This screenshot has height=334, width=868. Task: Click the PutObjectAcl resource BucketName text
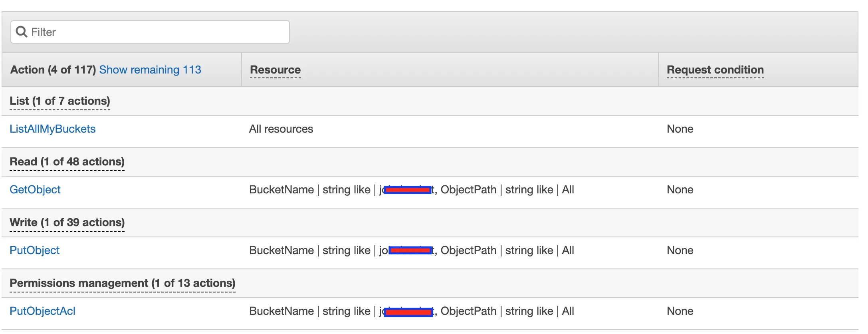(281, 311)
